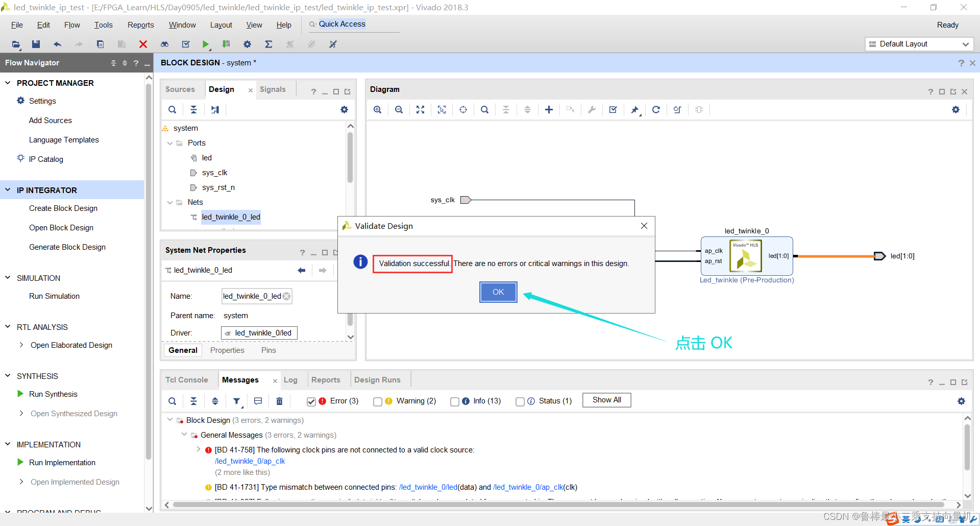Click the Undo arrow in main toolbar
This screenshot has height=526, width=980.
pyautogui.click(x=57, y=44)
